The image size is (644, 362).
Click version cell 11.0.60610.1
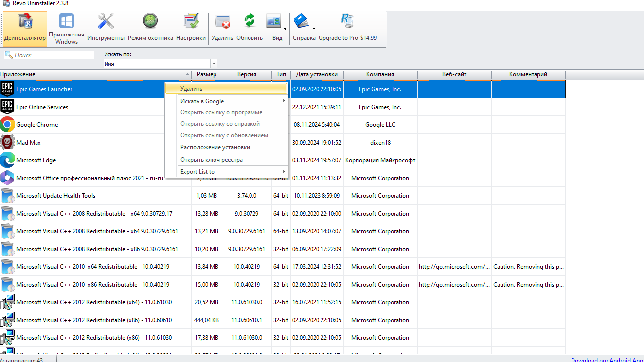[247, 320]
